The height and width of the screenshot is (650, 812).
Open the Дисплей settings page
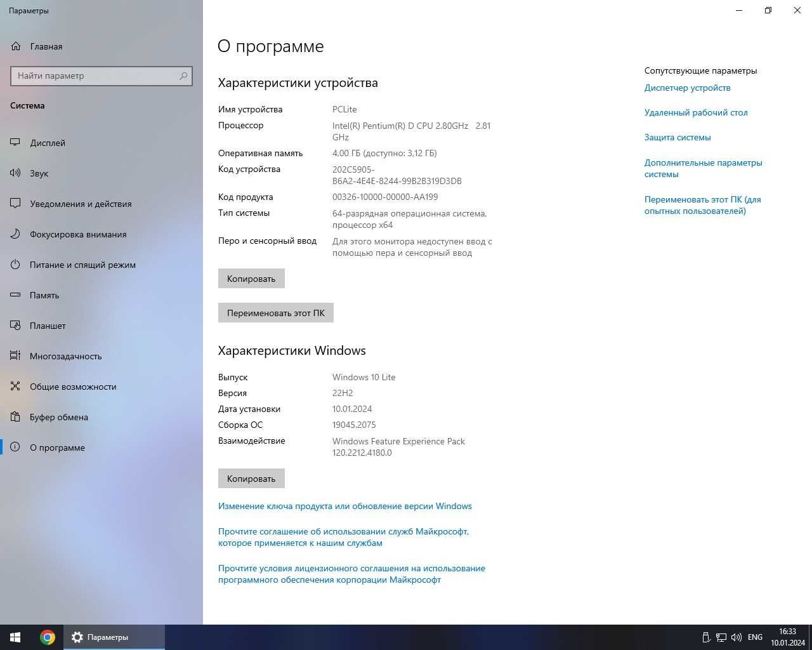[101, 143]
